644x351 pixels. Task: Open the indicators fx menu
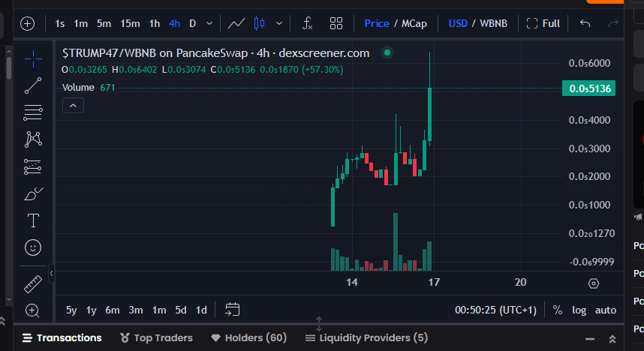(307, 23)
